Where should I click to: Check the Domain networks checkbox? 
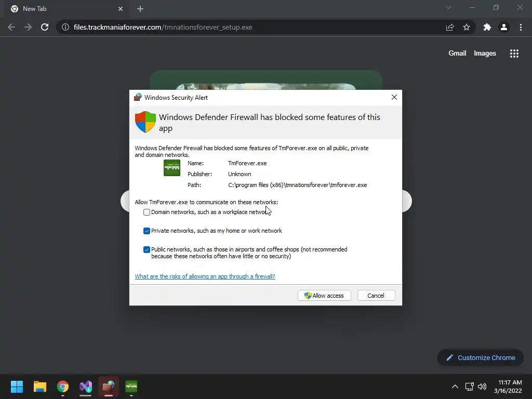coord(147,212)
